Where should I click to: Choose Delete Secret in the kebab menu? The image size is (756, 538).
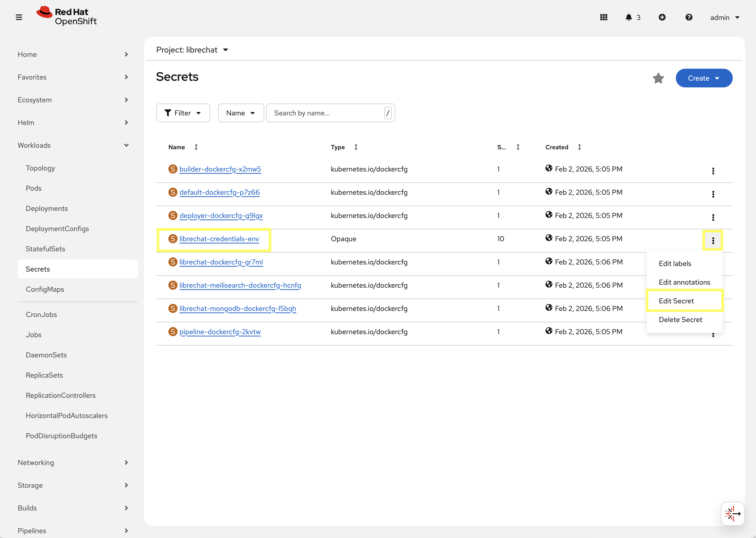[680, 320]
